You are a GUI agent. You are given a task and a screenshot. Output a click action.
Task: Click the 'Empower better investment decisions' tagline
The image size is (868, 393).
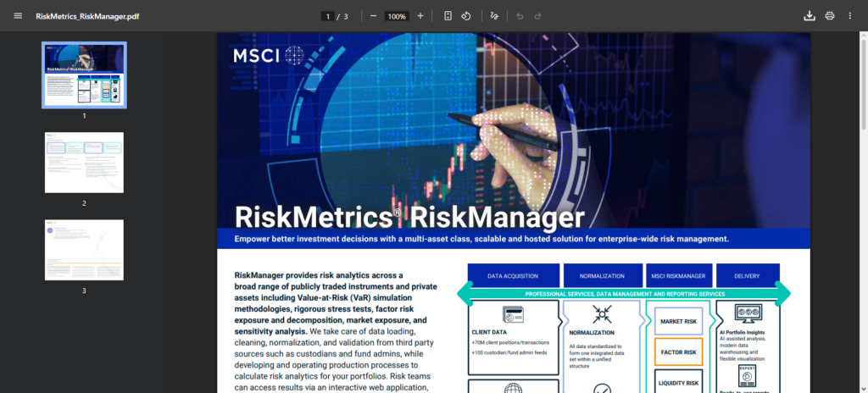pyautogui.click(x=481, y=239)
